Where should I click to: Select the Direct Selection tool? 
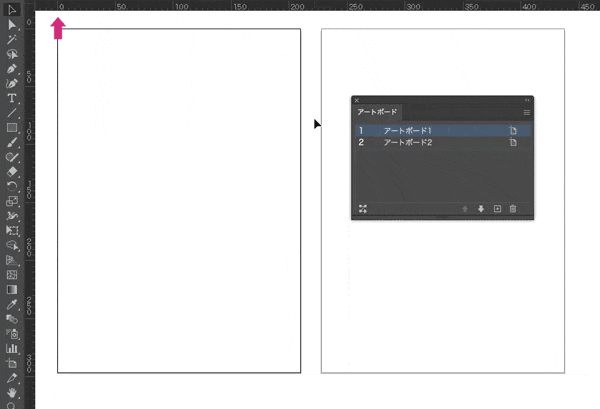tap(12, 24)
